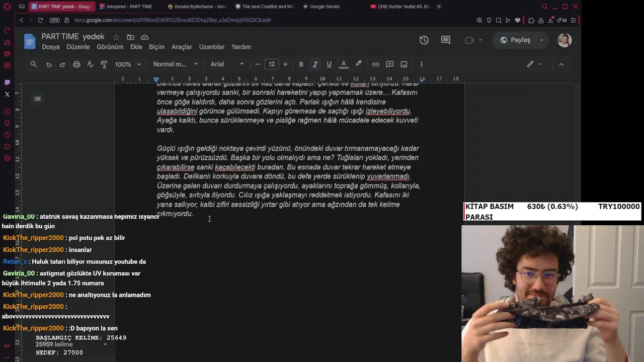Open a new browser tab

tap(439, 7)
